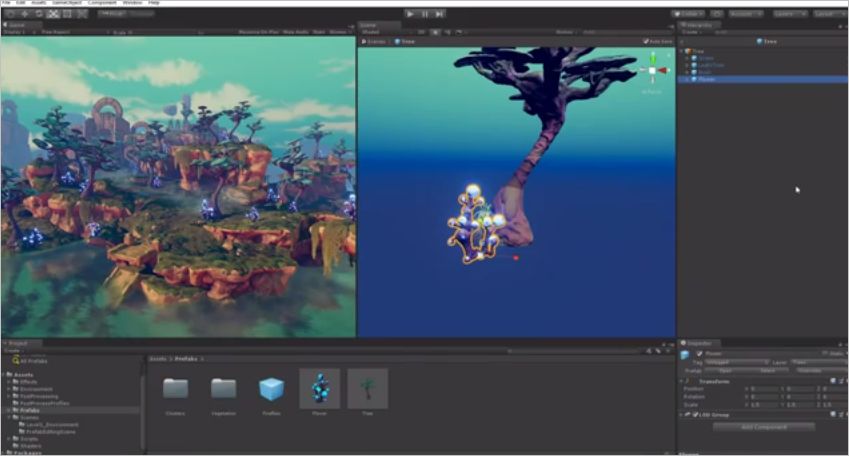849x456 pixels.
Task: Open the Tag dropdown in Inspector
Action: click(x=737, y=362)
